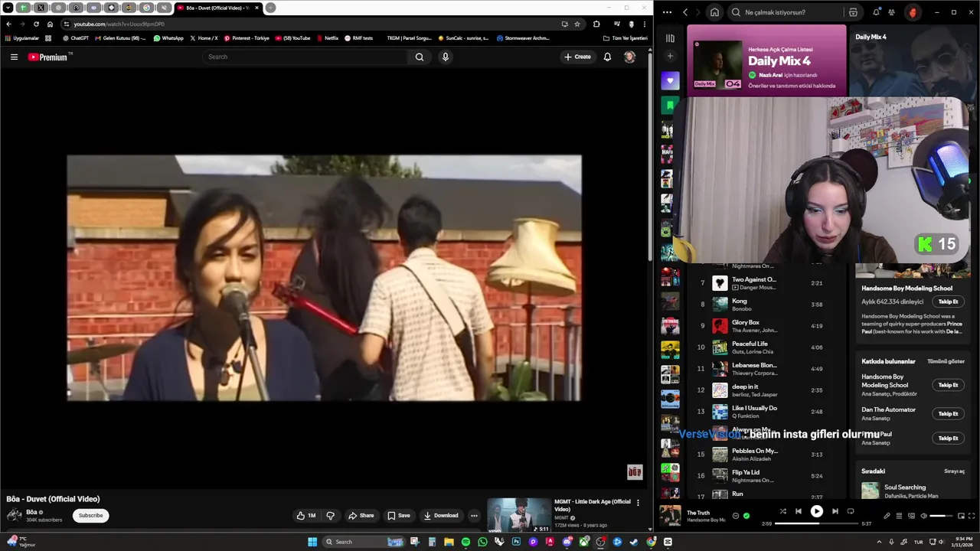Open Create button on YouTube
The height and width of the screenshot is (551, 980).
577,57
